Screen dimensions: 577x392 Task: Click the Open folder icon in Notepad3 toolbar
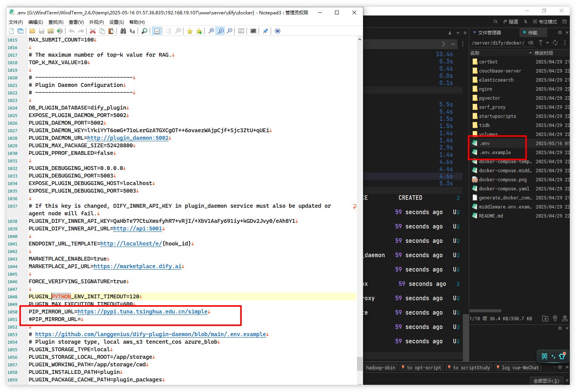[x=33, y=31]
